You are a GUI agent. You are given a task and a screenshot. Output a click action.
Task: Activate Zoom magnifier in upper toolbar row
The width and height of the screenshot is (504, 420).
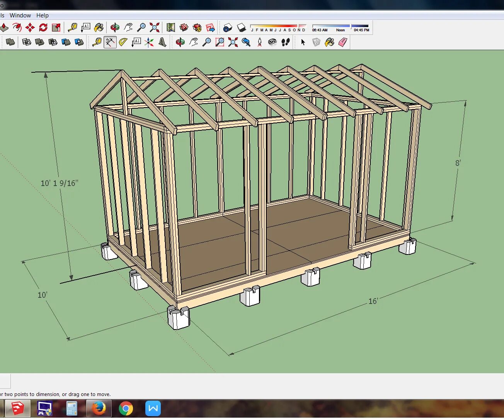pyautogui.click(x=141, y=27)
